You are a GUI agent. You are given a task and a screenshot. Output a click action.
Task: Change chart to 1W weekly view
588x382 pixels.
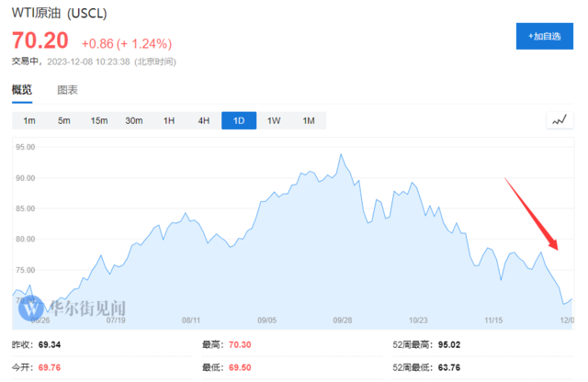[x=274, y=121]
